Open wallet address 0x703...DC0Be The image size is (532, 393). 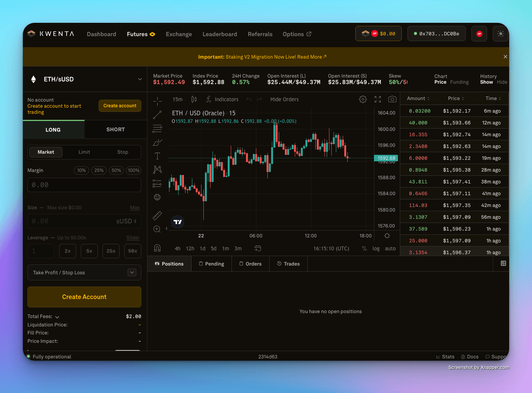436,34
